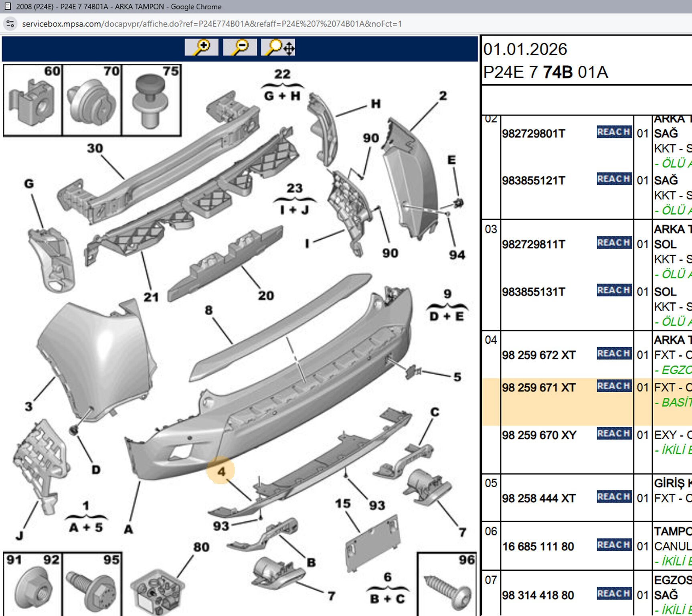Select part number 98 259 670 XY
692x616 pixels.
(x=539, y=435)
